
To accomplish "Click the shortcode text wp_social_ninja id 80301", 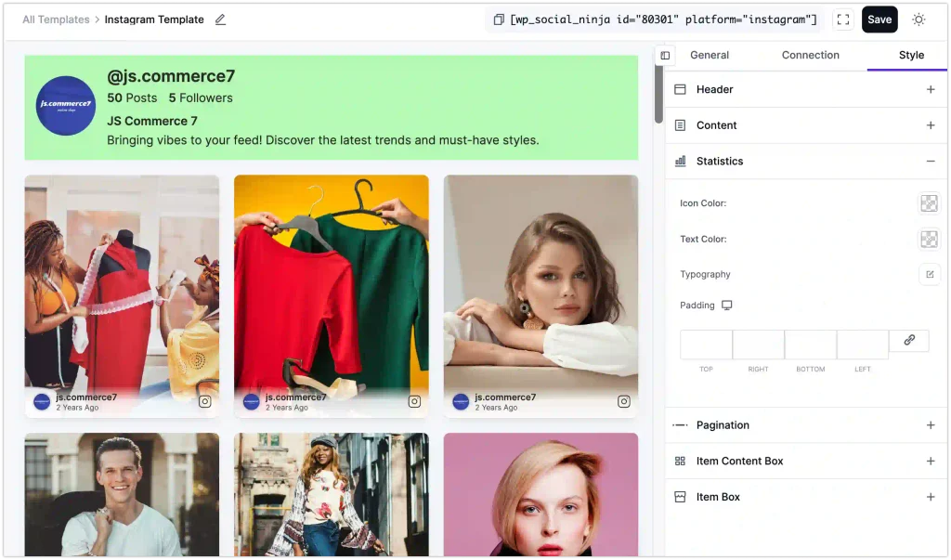I will 663,20.
